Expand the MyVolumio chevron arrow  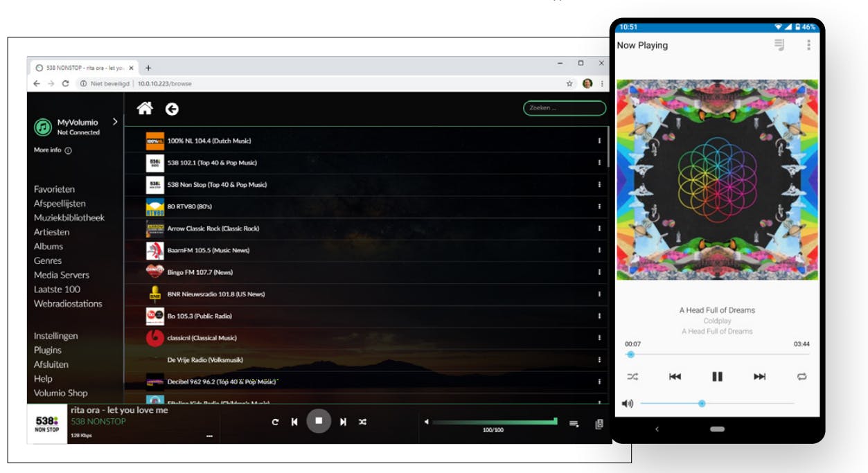pyautogui.click(x=115, y=122)
